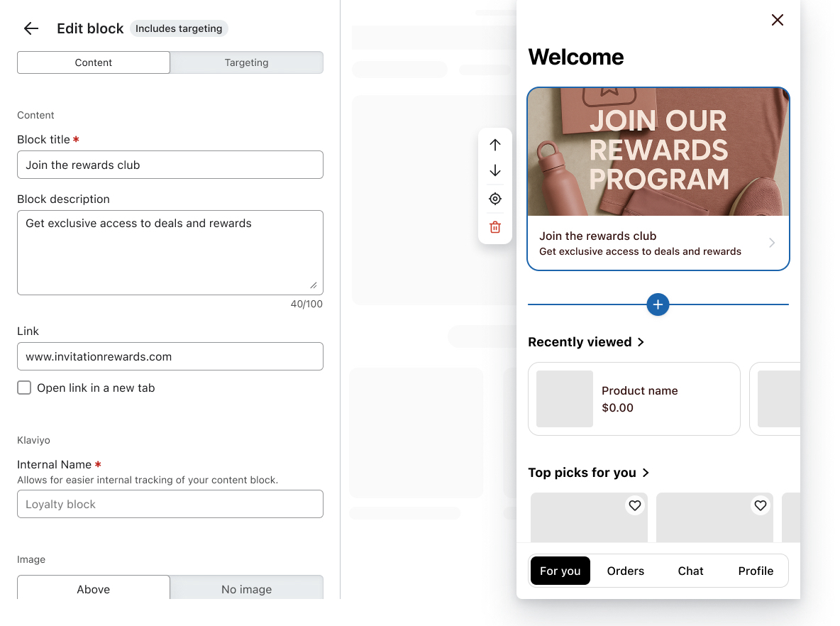Expand Top picks for you chevron
The width and height of the screenshot is (840, 626).
(646, 473)
